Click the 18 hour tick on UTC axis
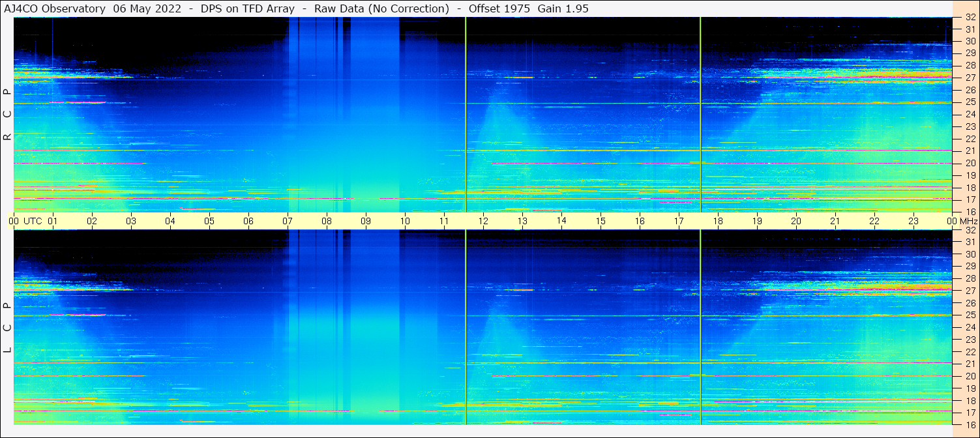Viewport: 980px width, 438px height. (718, 221)
